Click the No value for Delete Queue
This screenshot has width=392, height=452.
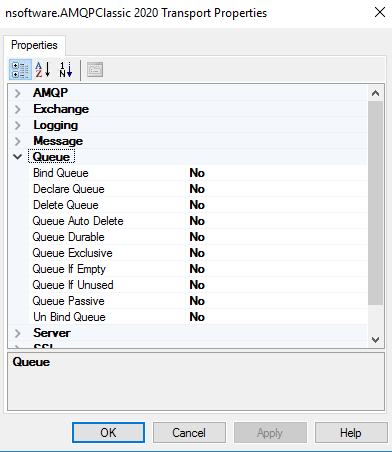(x=197, y=205)
